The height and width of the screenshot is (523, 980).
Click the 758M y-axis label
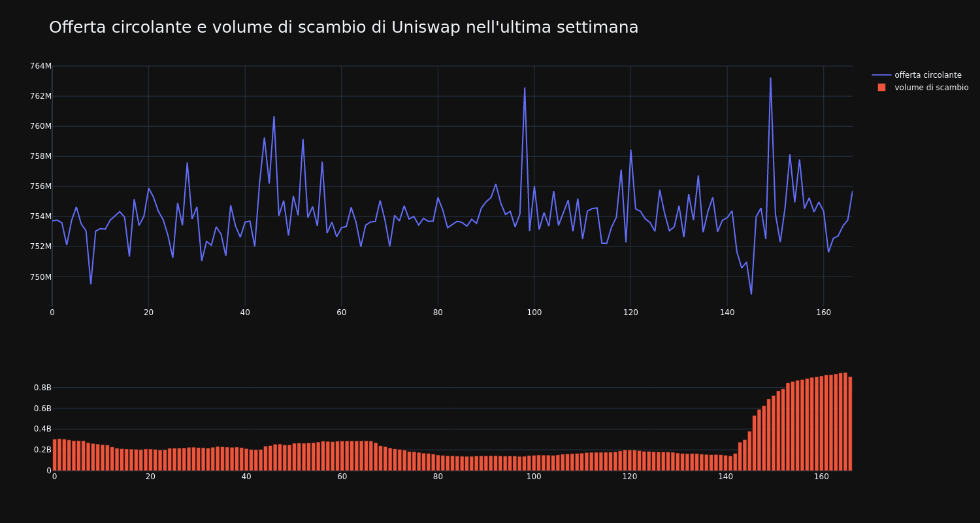(41, 156)
